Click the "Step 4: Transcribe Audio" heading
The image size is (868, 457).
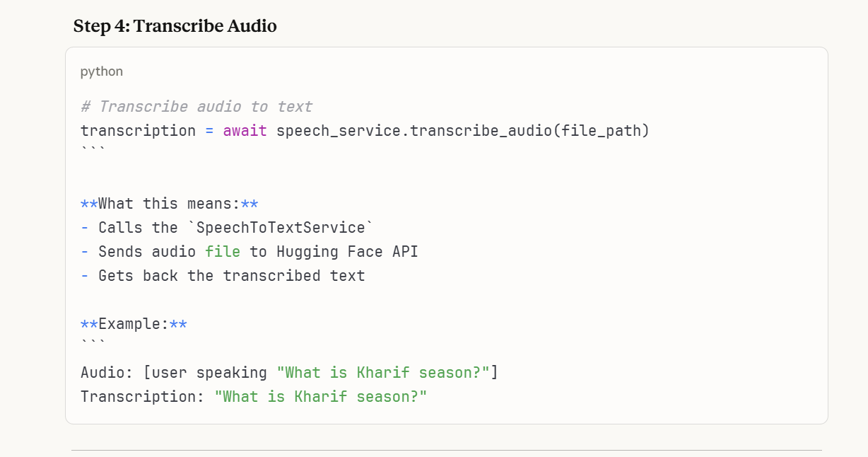[175, 26]
